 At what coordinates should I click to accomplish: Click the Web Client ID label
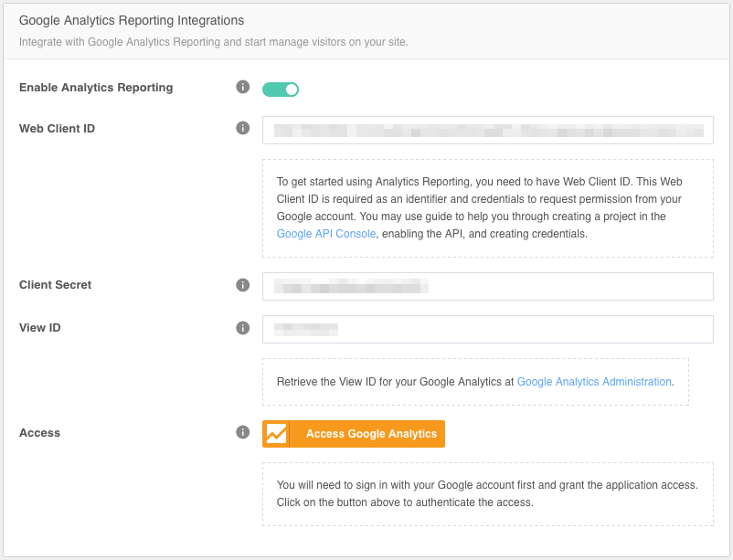pos(57,129)
